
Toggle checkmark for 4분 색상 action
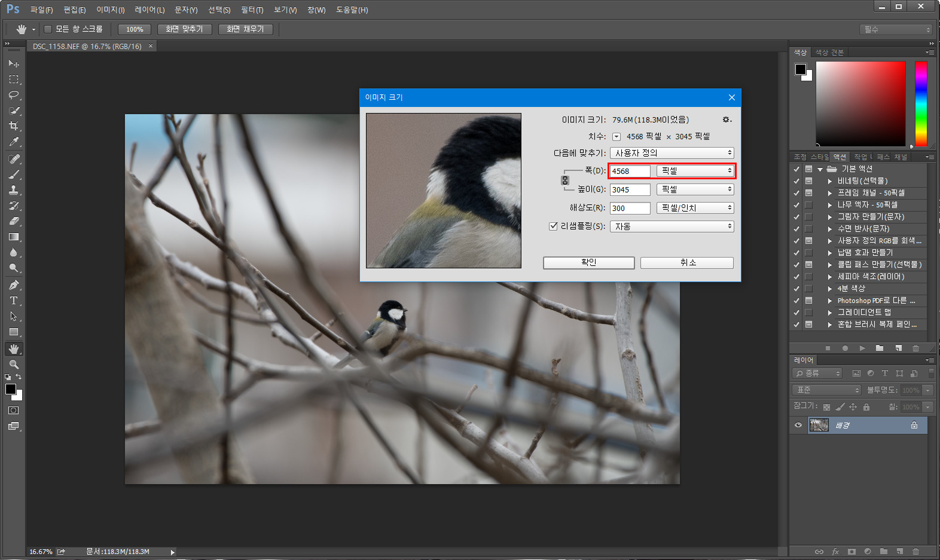coord(796,289)
